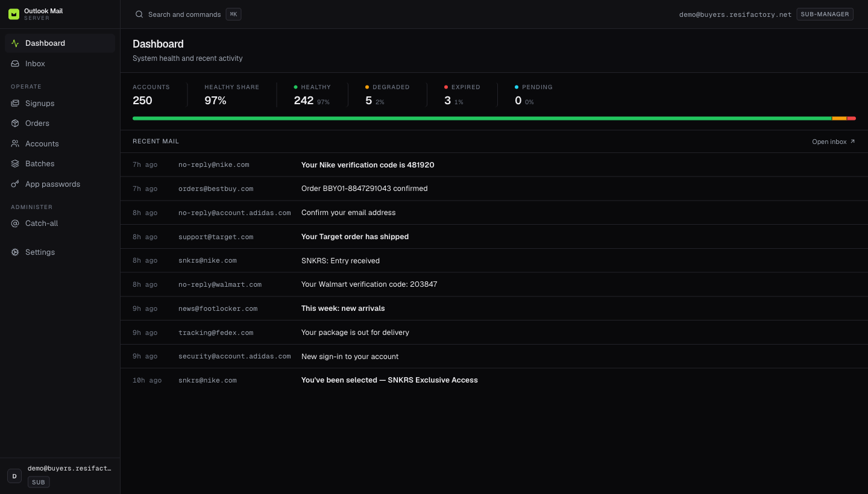
Task: Click the Accounts people icon
Action: coord(15,144)
